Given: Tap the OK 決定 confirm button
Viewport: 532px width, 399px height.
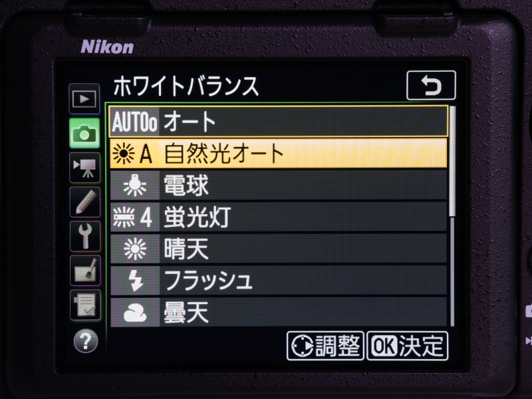Looking at the screenshot, I should [407, 346].
